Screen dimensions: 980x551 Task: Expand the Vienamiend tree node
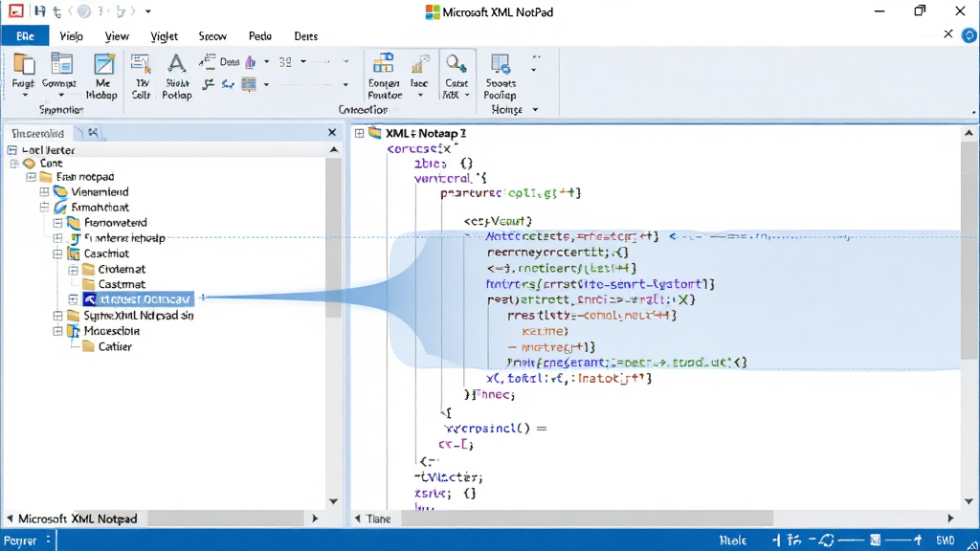tap(44, 191)
